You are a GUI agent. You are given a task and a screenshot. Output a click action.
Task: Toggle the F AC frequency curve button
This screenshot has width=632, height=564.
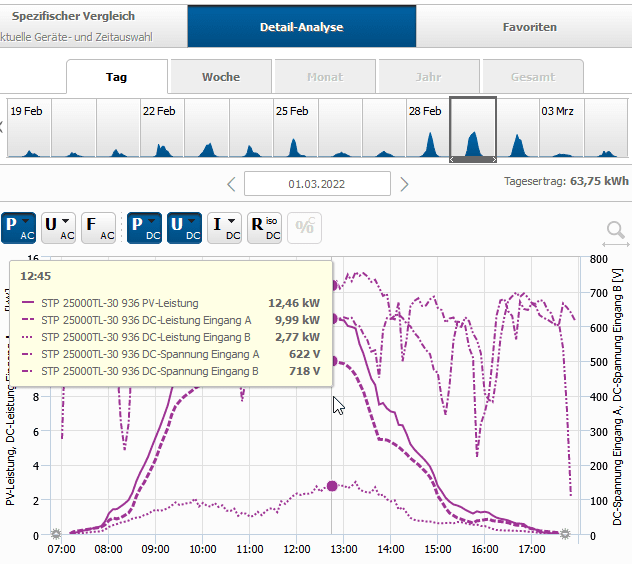[98, 228]
